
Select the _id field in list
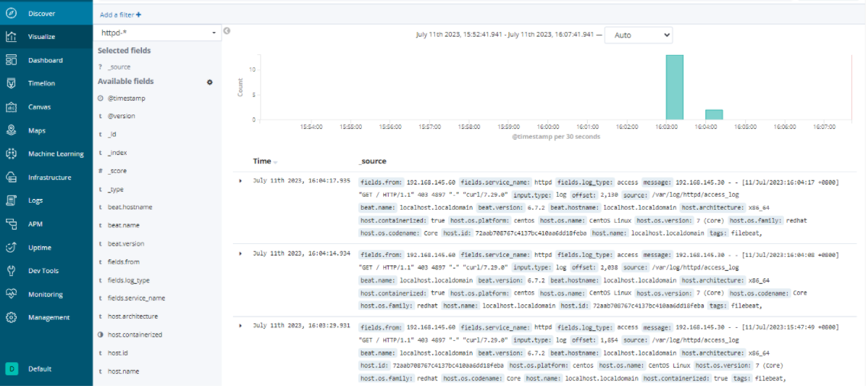(111, 134)
